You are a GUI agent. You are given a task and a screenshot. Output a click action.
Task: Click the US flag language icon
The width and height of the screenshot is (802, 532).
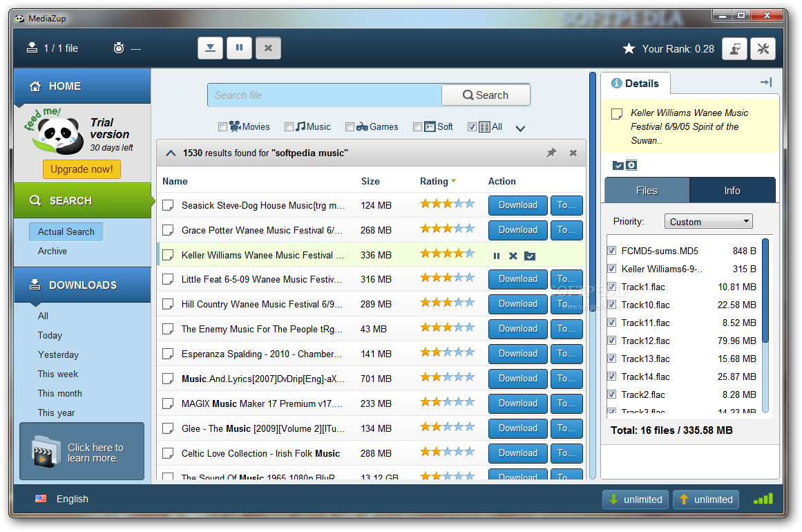(41, 499)
